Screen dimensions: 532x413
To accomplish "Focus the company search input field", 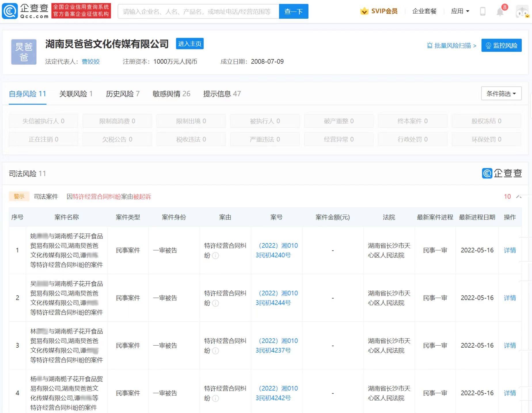I will [x=198, y=11].
